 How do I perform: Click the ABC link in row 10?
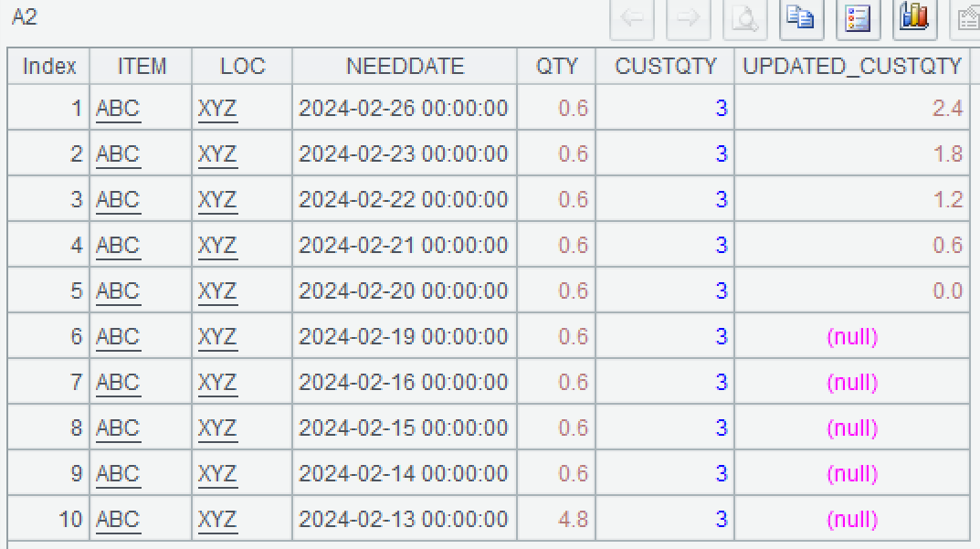(x=118, y=520)
